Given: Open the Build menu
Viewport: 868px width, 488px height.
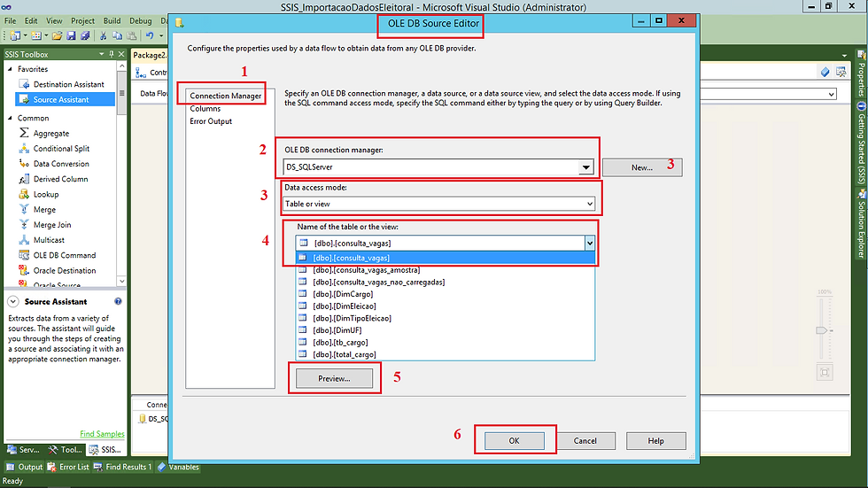Looking at the screenshot, I should (112, 21).
